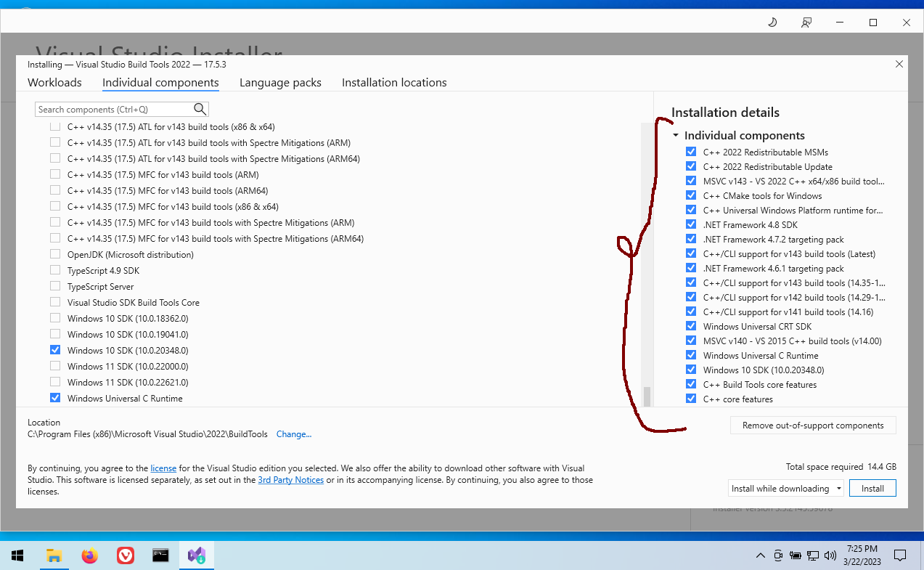The height and width of the screenshot is (570, 924).
Task: Uncheck .NET Framework 4.8 SDK in details
Action: click(691, 225)
